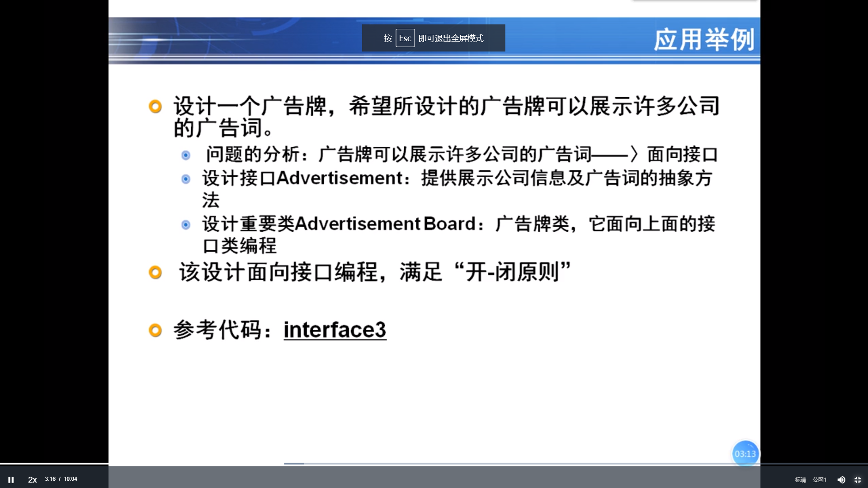868x488 pixels.
Task: Click the blue bullet beside 设计接口Advertisement
Action: click(186, 179)
